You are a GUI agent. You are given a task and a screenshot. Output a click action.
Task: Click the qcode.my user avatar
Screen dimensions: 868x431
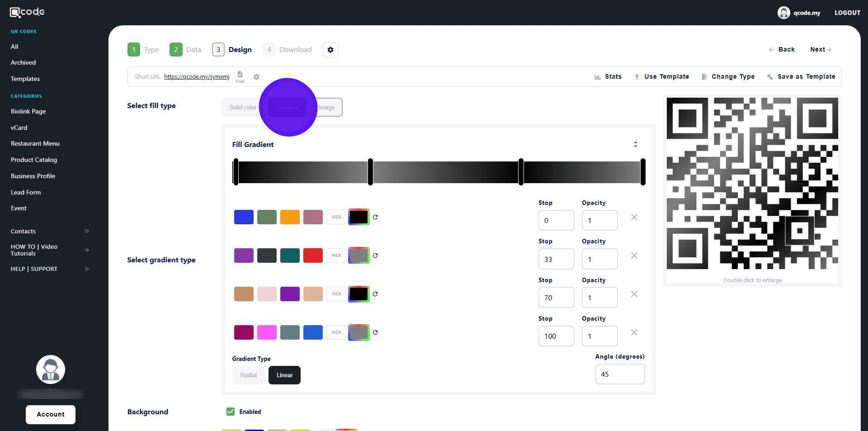[783, 13]
